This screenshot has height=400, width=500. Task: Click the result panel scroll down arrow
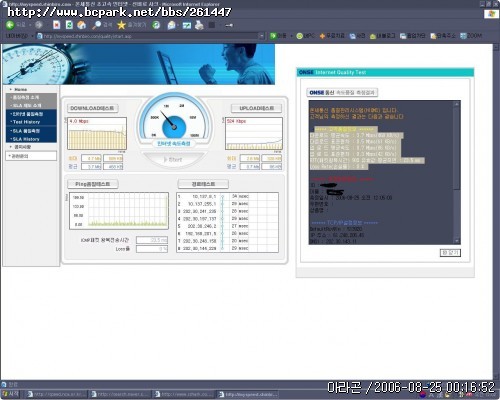click(457, 241)
